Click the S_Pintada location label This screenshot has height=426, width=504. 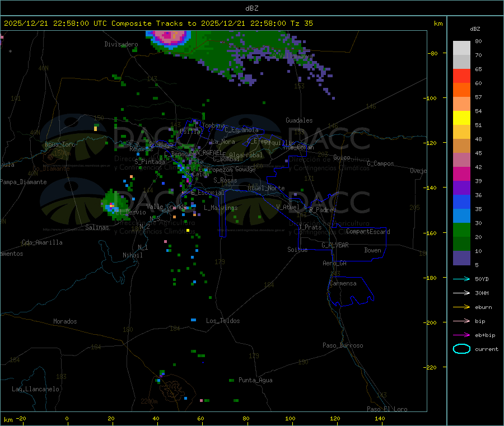point(150,162)
